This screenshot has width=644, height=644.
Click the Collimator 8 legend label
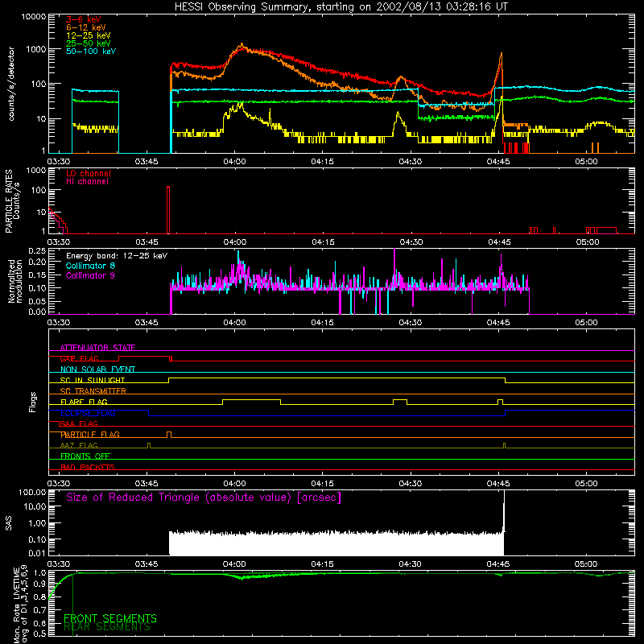point(90,266)
